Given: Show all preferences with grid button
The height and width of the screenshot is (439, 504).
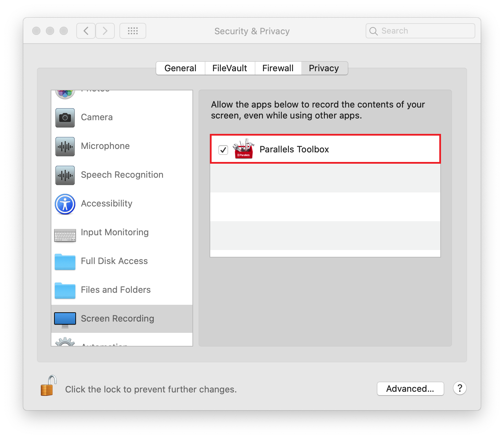Looking at the screenshot, I should pyautogui.click(x=133, y=31).
